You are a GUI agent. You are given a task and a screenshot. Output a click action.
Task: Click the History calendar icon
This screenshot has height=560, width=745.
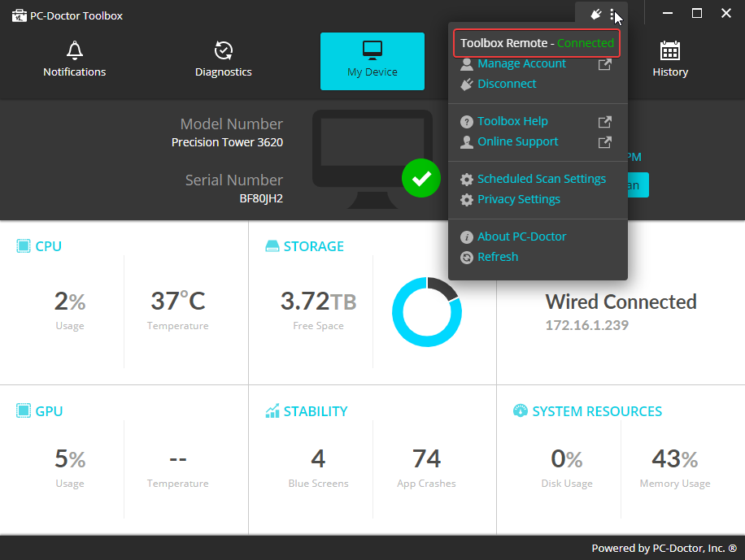tap(670, 50)
